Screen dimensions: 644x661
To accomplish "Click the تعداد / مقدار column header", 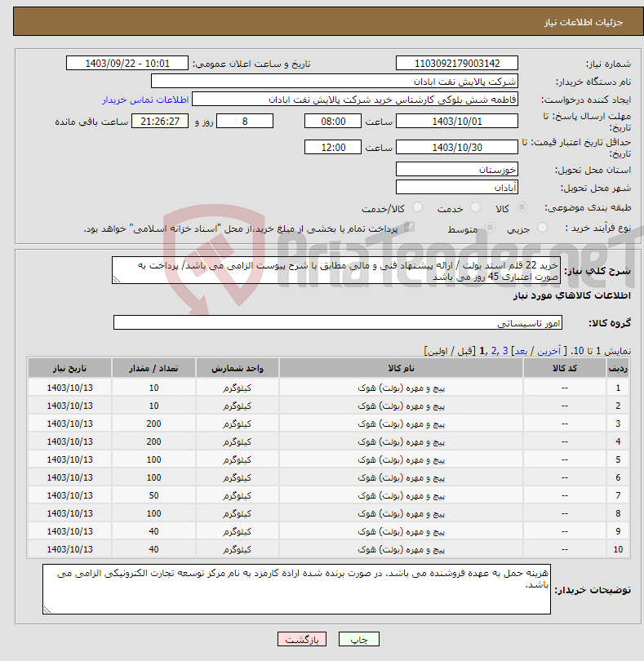I will (x=153, y=368).
